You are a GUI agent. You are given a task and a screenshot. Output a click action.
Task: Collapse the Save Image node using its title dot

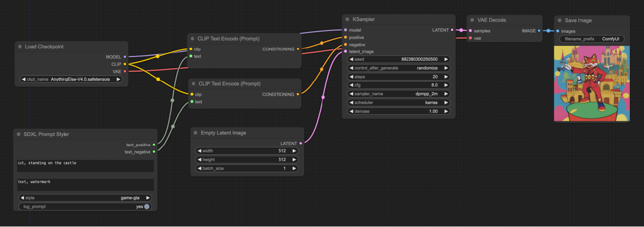pos(559,20)
